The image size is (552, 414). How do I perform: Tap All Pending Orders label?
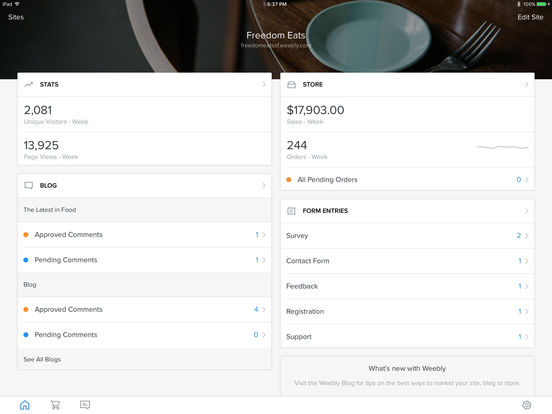[327, 180]
